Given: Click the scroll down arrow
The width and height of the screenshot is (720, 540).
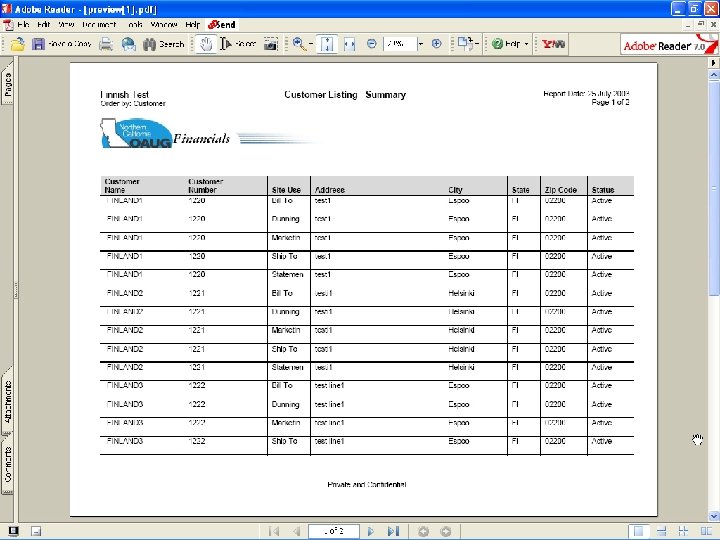Looking at the screenshot, I should [x=714, y=516].
